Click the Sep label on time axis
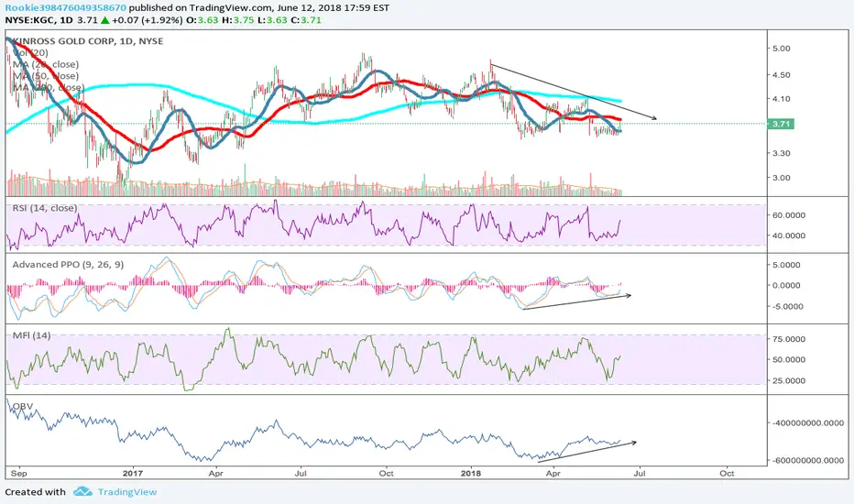Screen dimensions: 854x504 click(18, 474)
